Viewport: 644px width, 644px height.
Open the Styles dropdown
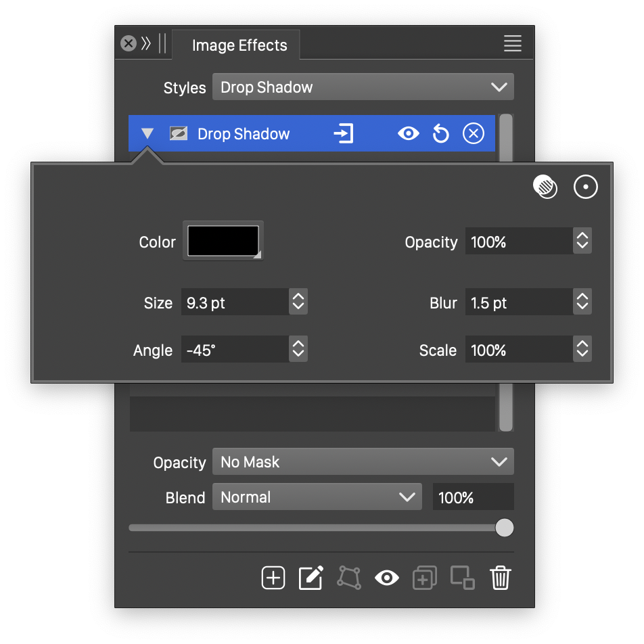[x=363, y=87]
